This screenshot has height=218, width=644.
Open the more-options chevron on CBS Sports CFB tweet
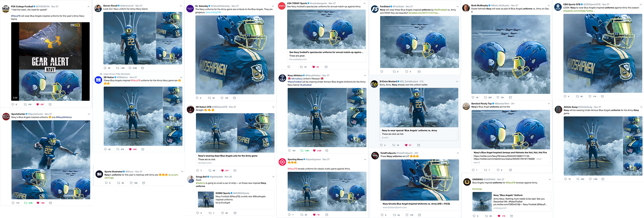click(x=641, y=5)
